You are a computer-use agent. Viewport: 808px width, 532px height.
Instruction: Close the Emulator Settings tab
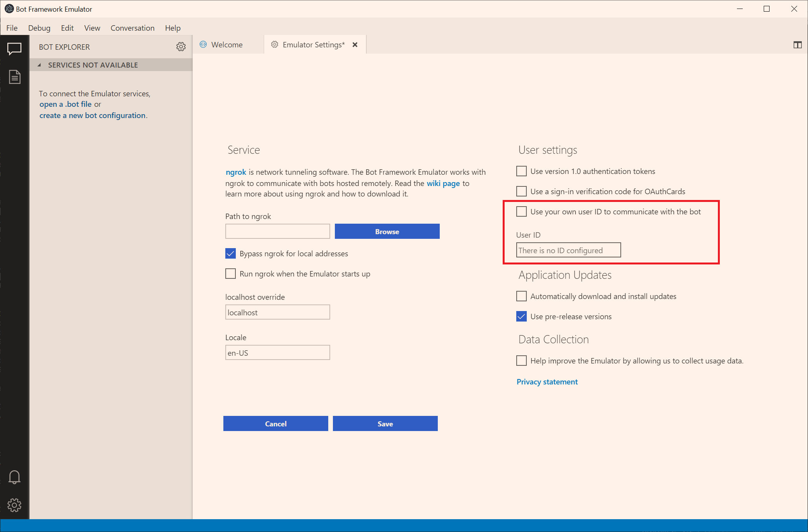355,45
